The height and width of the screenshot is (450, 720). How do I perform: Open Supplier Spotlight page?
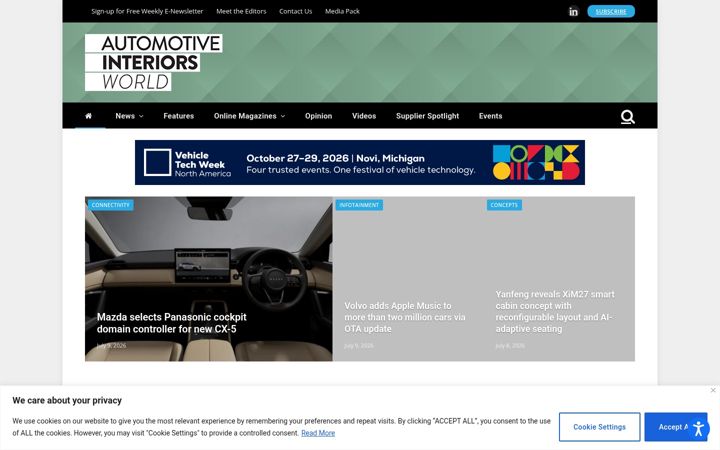pos(428,116)
